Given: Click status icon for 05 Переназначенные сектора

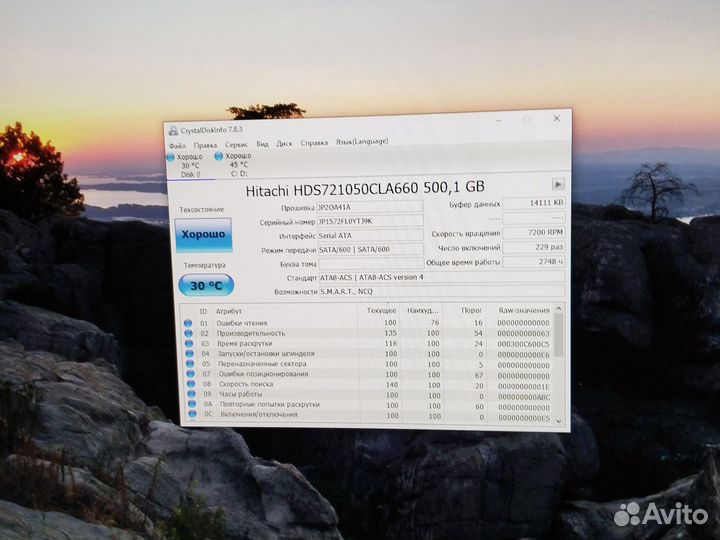Looking at the screenshot, I should pyautogui.click(x=190, y=364).
